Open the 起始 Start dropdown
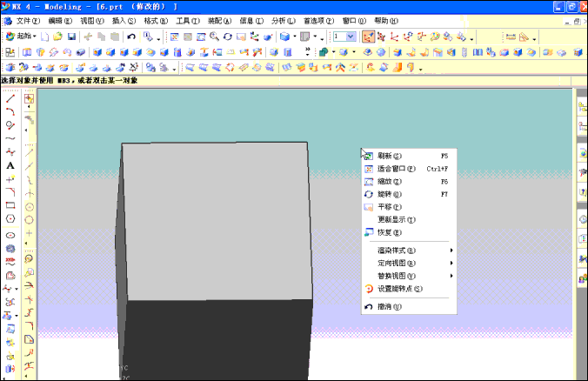588x381 pixels. tap(22, 37)
